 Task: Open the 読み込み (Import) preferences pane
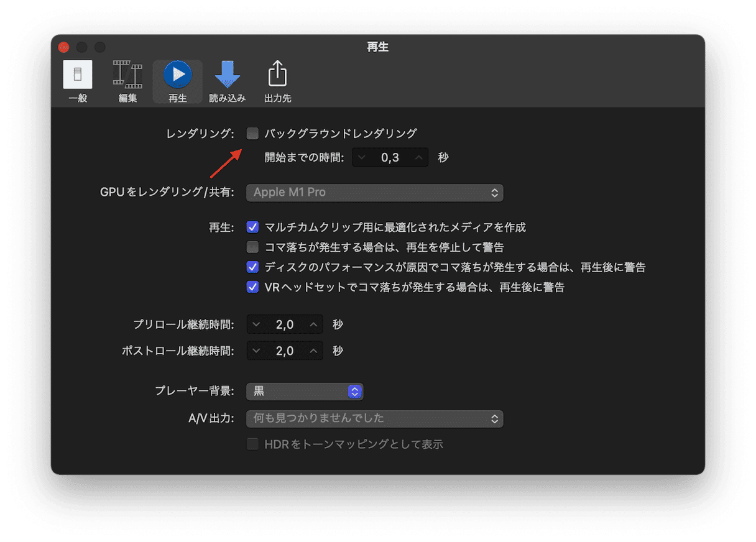click(228, 81)
